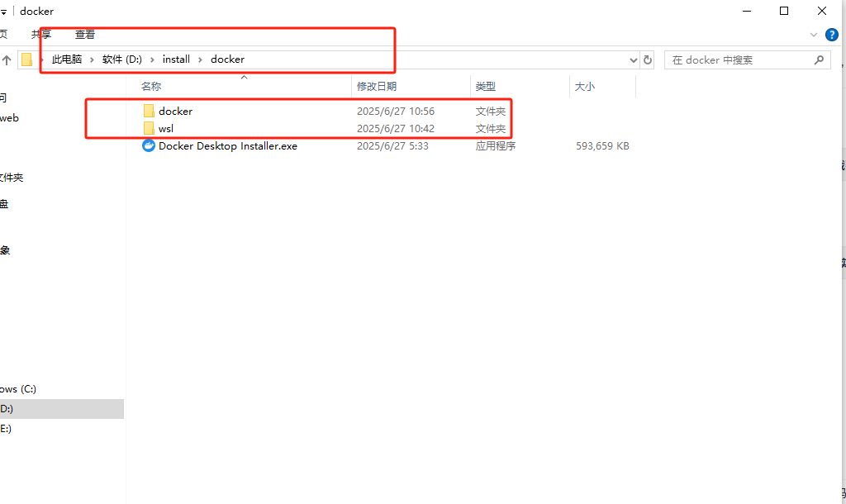The width and height of the screenshot is (846, 504).
Task: Go to 软件 (D:) in the breadcrumb
Action: tap(122, 59)
